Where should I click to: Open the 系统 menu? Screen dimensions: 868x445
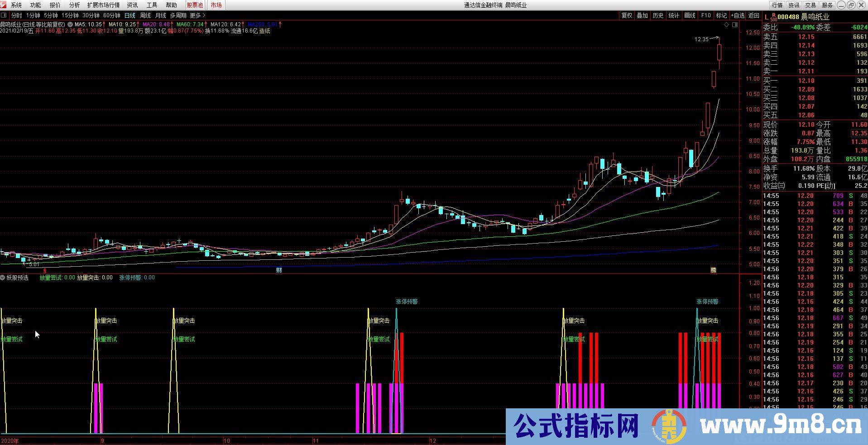pos(16,5)
